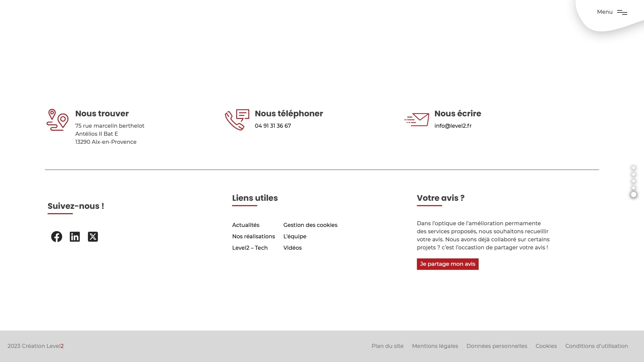
Task: Select the third section navigation dot
Action: pyautogui.click(x=634, y=181)
